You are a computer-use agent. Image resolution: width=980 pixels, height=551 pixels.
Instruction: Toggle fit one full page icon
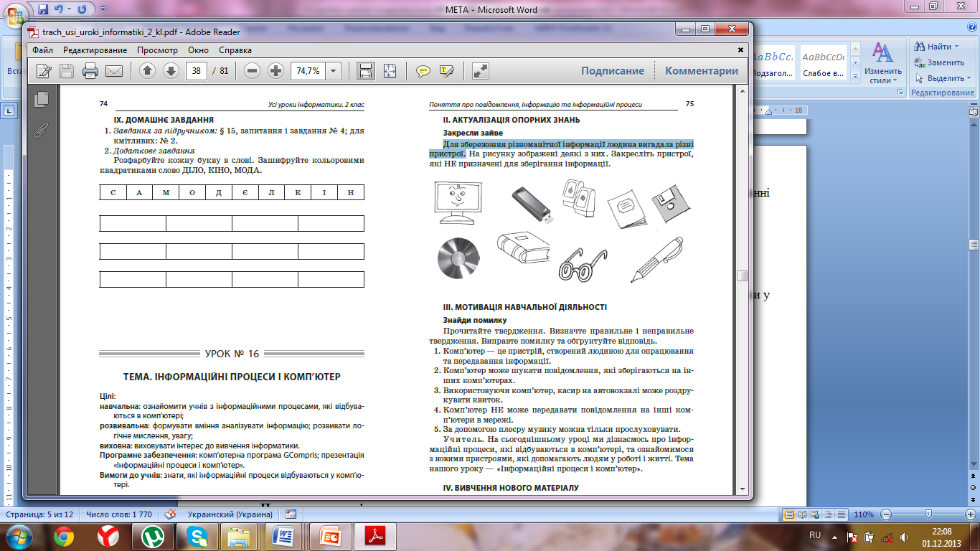tap(390, 71)
